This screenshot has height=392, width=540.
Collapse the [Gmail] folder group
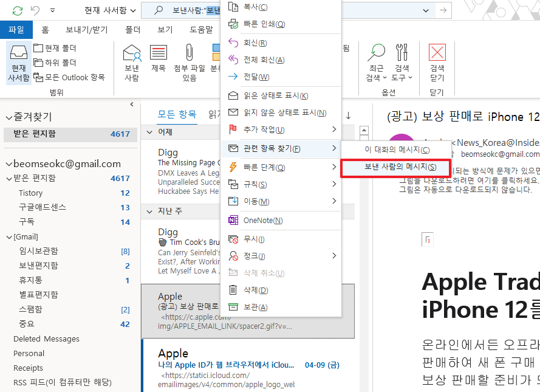9,237
